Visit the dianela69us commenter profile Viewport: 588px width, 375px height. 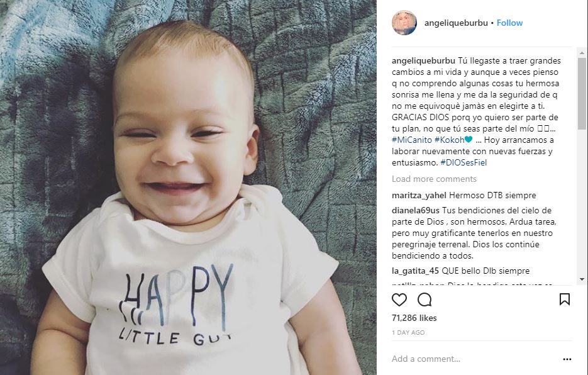[x=416, y=211]
